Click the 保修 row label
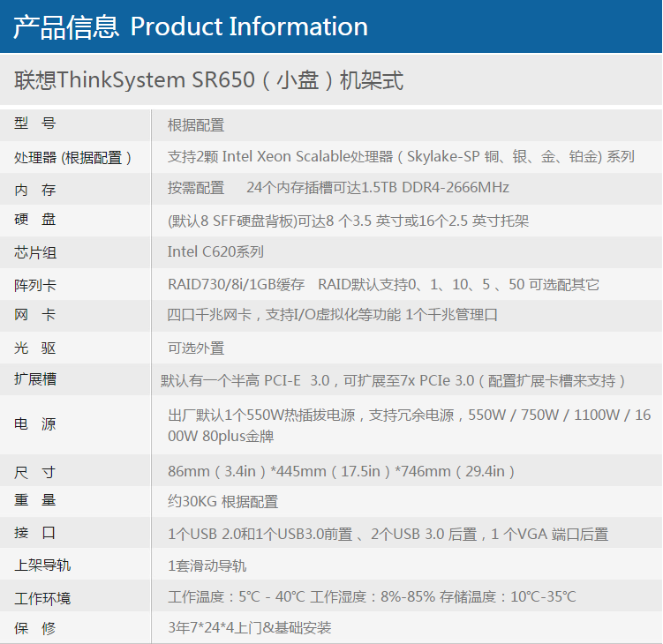The height and width of the screenshot is (644, 663). [x=35, y=628]
